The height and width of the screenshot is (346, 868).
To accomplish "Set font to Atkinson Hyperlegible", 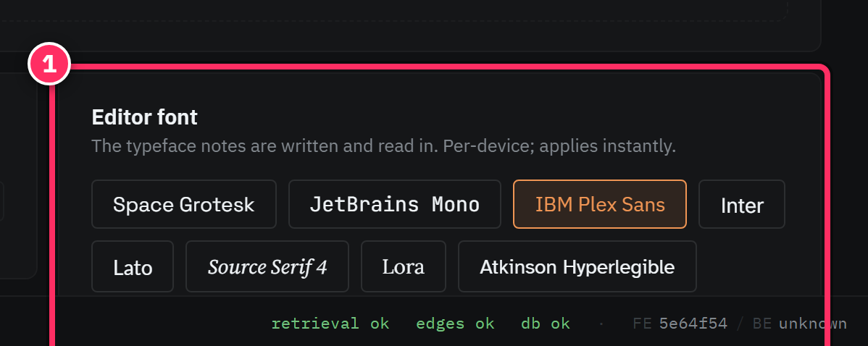I will [x=577, y=266].
